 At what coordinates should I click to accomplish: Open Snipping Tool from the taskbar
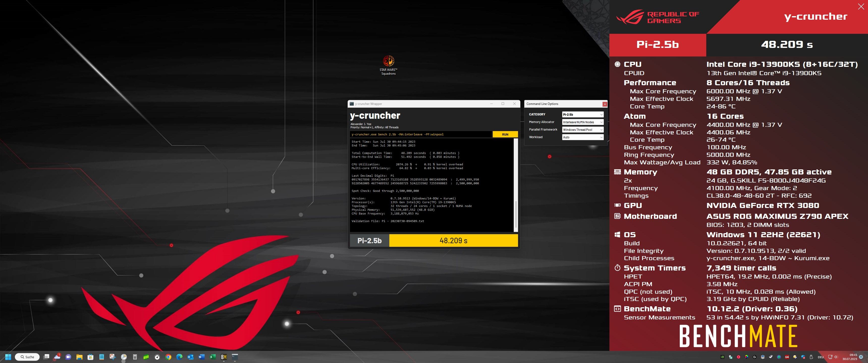click(x=113, y=357)
